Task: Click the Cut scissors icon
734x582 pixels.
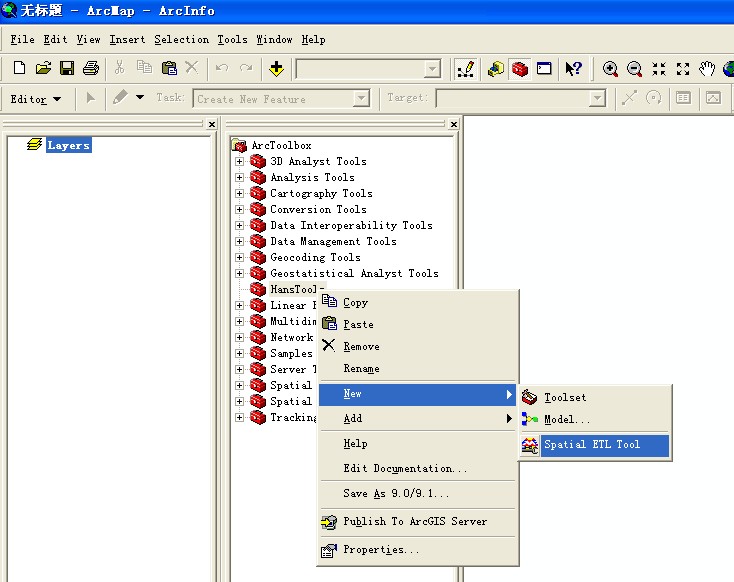Action: [x=119, y=68]
